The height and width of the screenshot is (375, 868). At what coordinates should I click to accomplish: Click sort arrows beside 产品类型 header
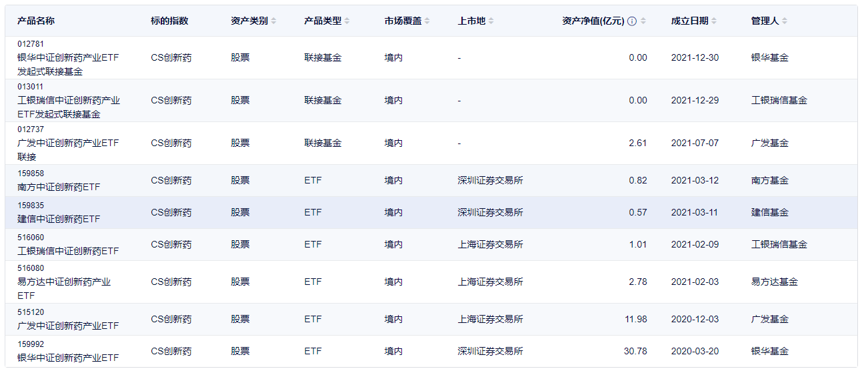tap(347, 21)
